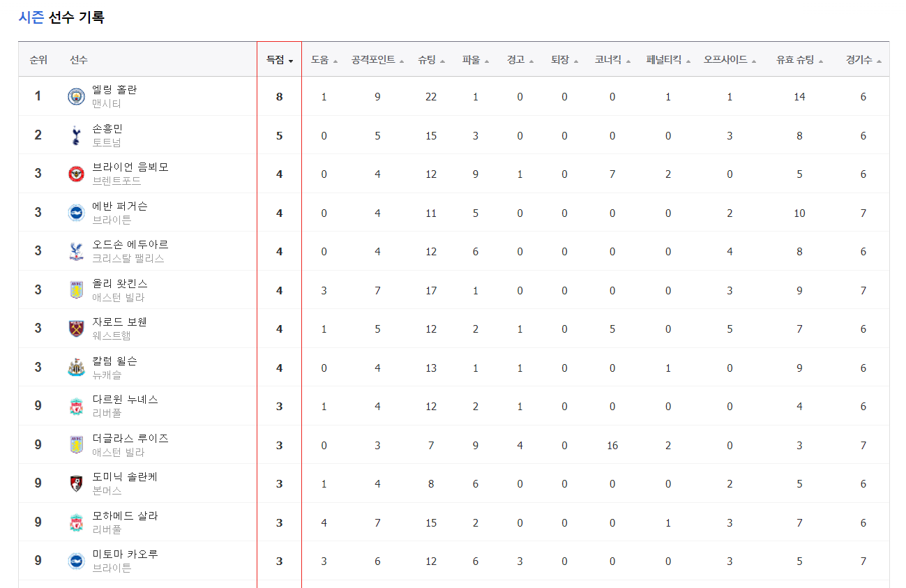Sort the table by 코너킥
The image size is (906, 588).
[x=612, y=60]
